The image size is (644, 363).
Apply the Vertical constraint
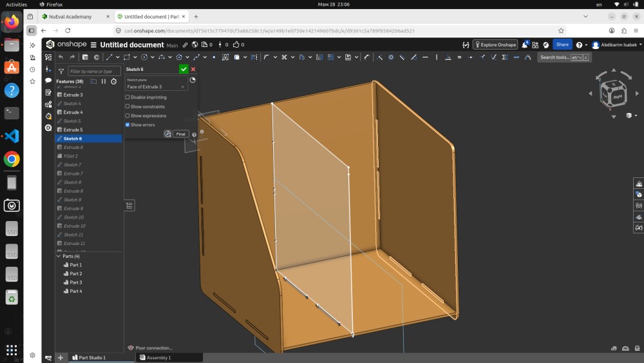pos(437,57)
